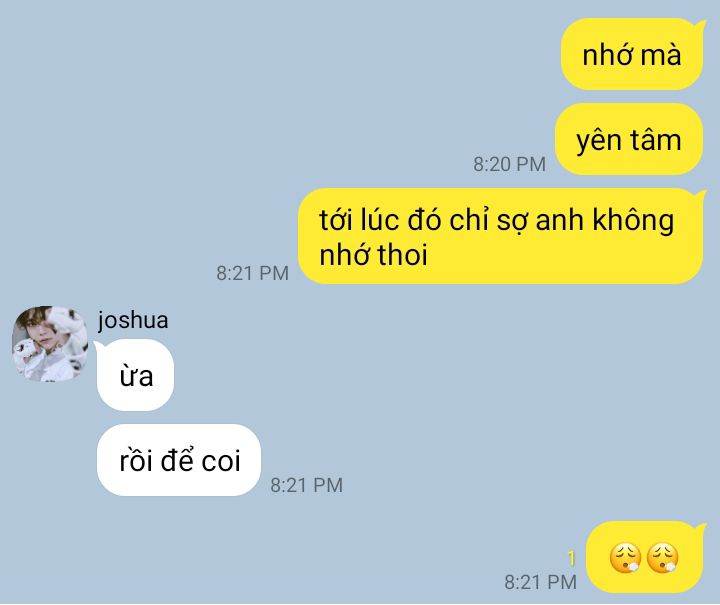Viewport: 720px width, 605px height.
Task: Click the unread count "1" indicator
Action: 571,558
